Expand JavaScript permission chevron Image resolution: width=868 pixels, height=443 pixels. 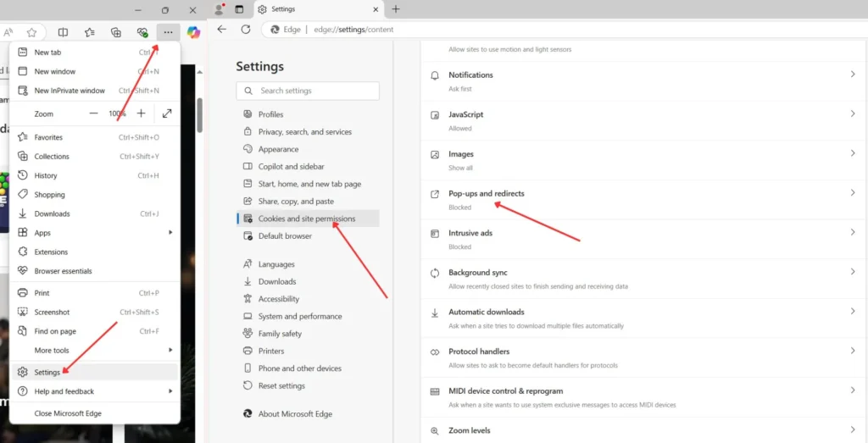coord(853,114)
